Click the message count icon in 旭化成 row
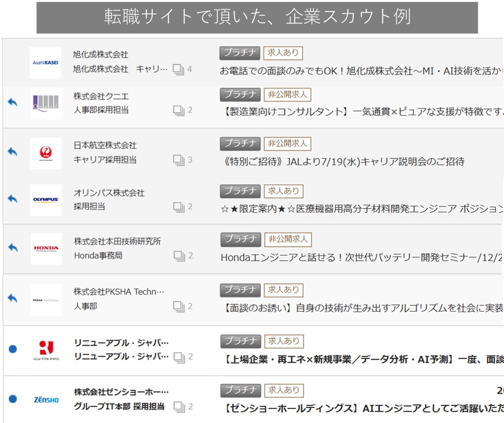504x423 pixels. click(178, 70)
